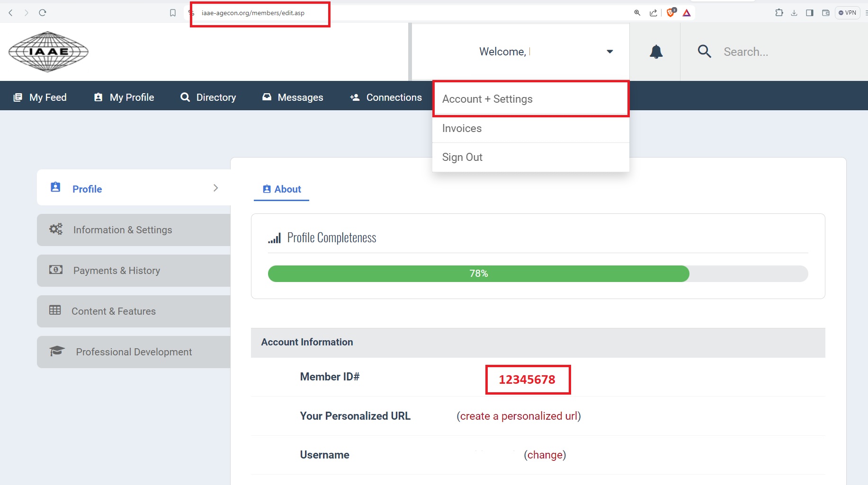Click the browser downloads icon
868x485 pixels.
794,13
